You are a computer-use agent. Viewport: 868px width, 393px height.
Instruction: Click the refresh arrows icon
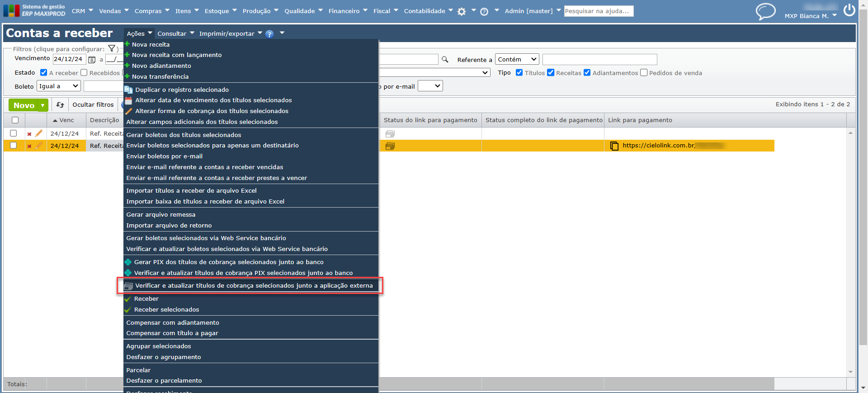coord(60,105)
